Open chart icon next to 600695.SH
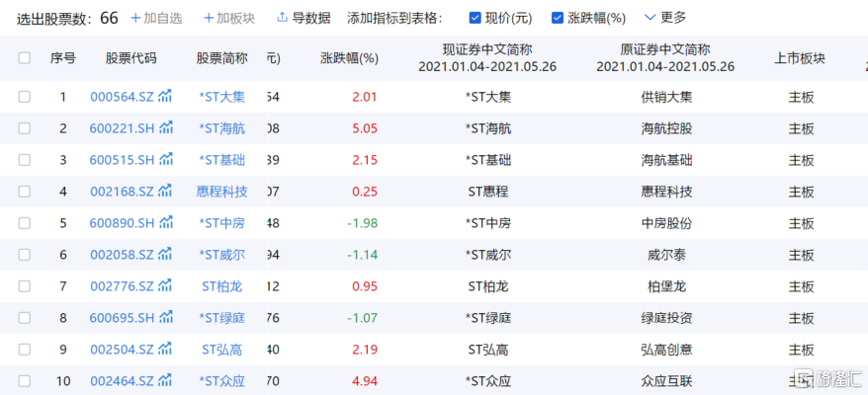The image size is (868, 395). 166,317
